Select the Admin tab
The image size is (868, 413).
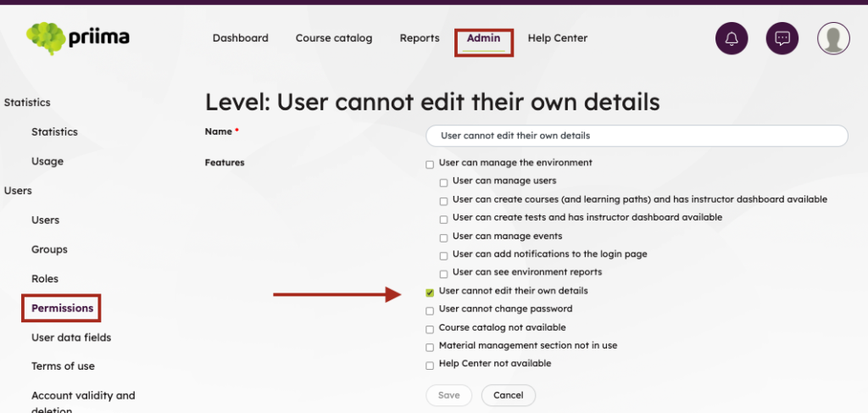pyautogui.click(x=484, y=38)
